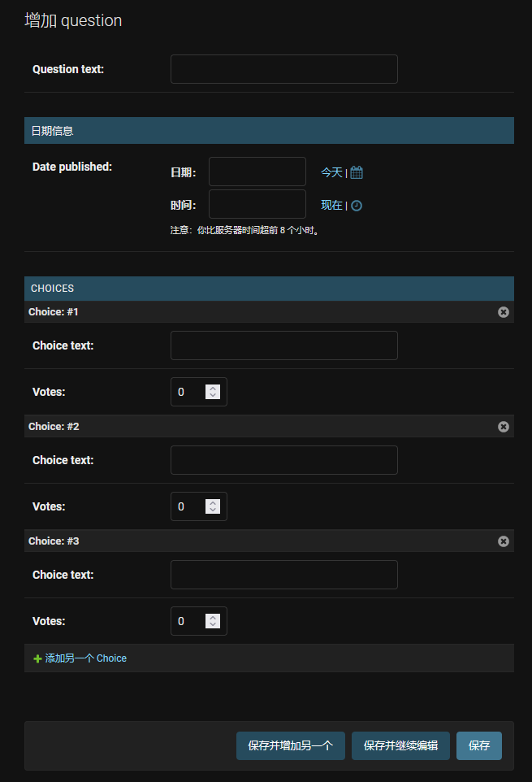
Task: Focus the Question text input field
Action: point(283,69)
